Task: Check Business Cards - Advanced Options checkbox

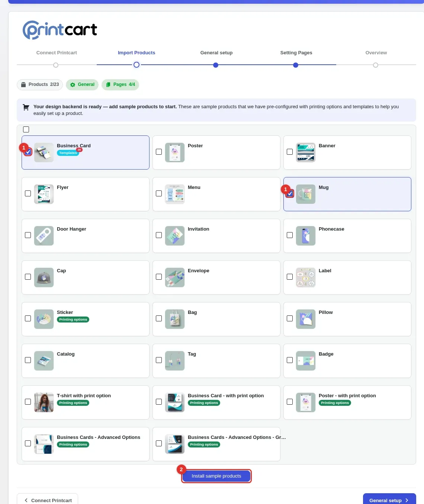Action: click(x=28, y=443)
